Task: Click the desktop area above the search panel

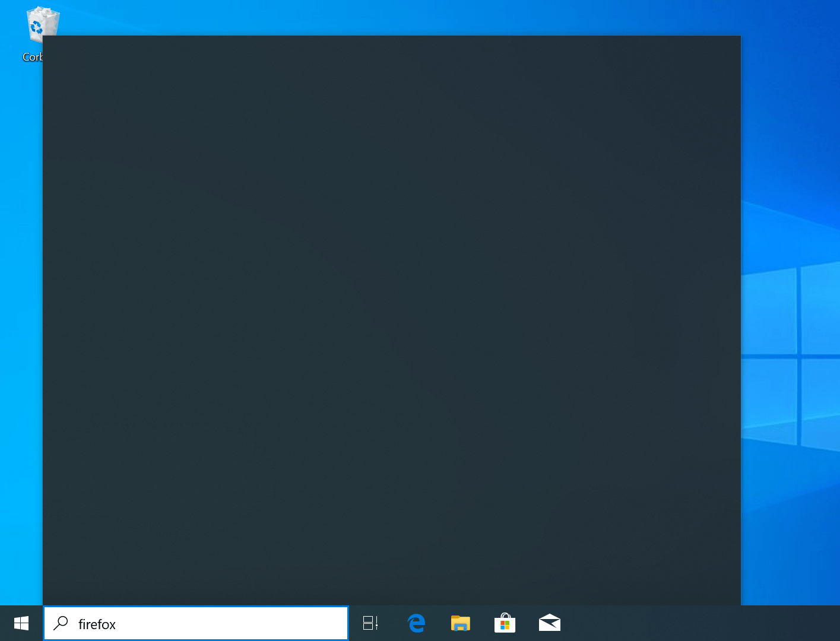Action: [392, 17]
